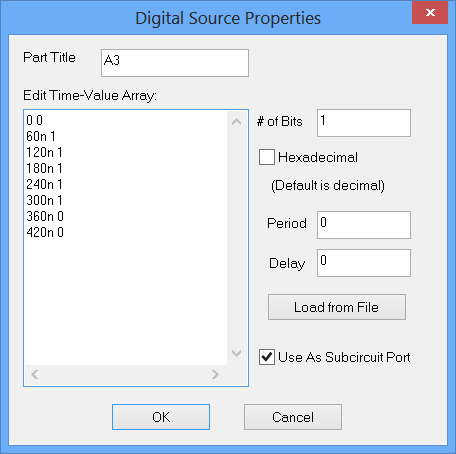Select the '240n 1' entry

pyautogui.click(x=44, y=184)
